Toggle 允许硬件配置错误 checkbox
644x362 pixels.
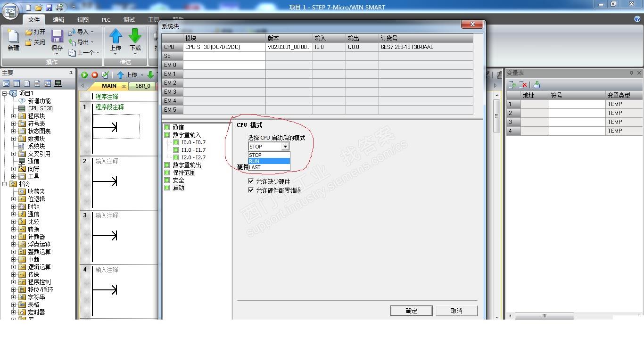[x=251, y=190]
